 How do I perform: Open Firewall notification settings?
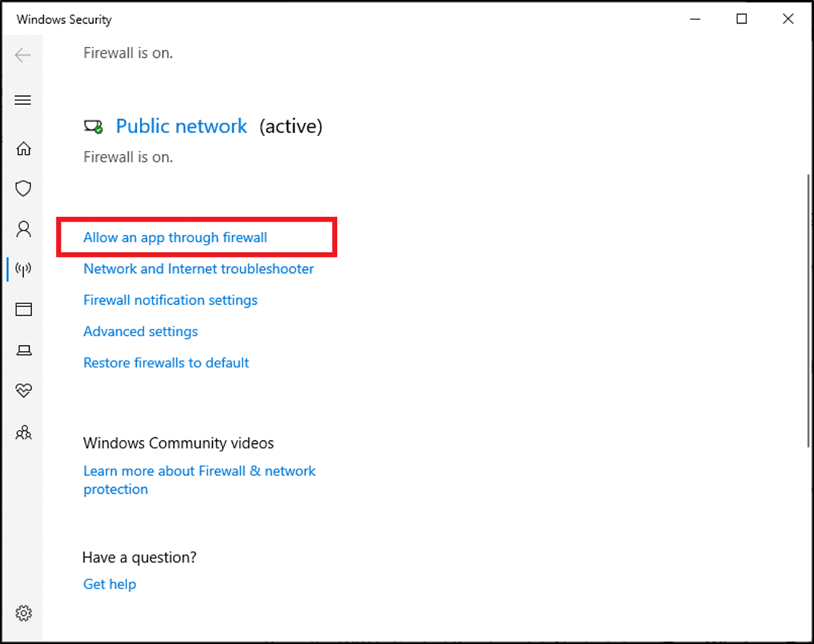tap(170, 300)
